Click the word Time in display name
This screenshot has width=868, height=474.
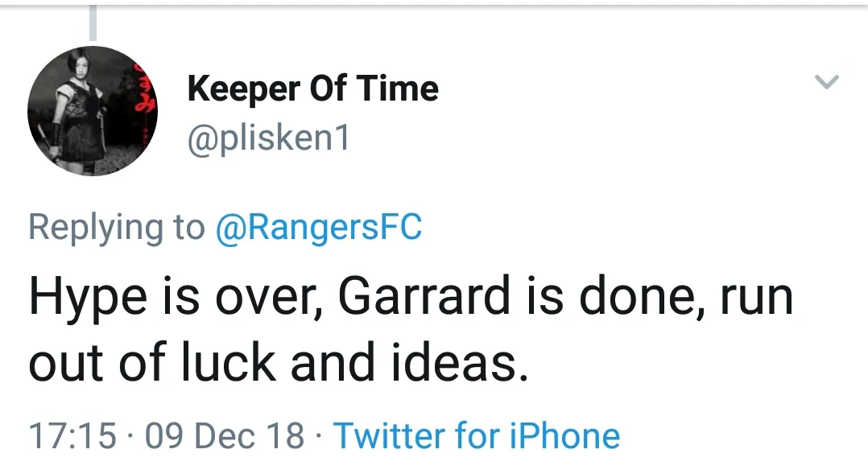pos(400,89)
